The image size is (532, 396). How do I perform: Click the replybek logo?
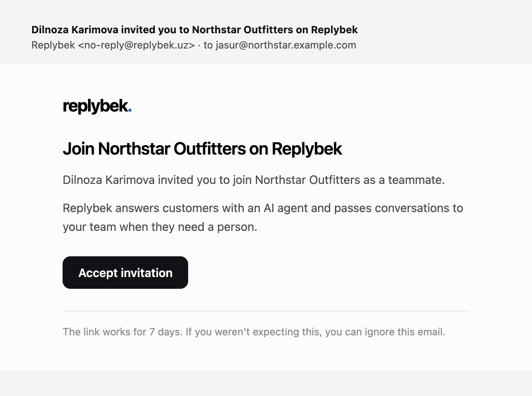(x=97, y=106)
